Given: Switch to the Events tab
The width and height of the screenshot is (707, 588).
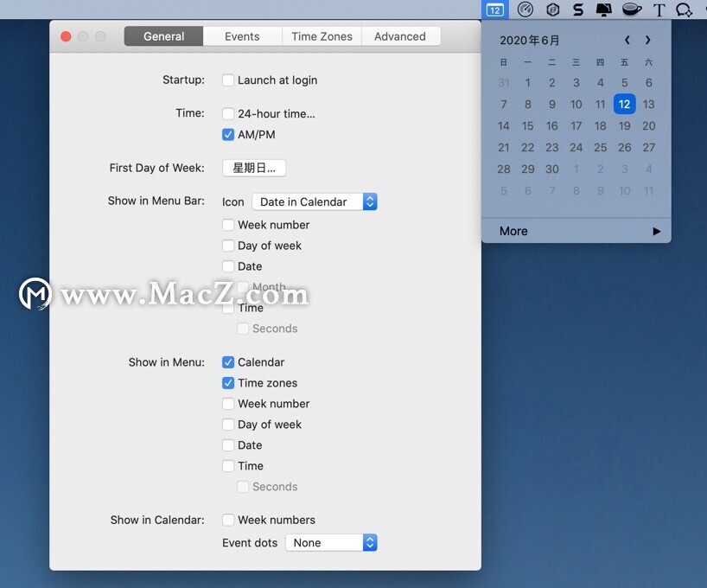Looking at the screenshot, I should coord(242,36).
